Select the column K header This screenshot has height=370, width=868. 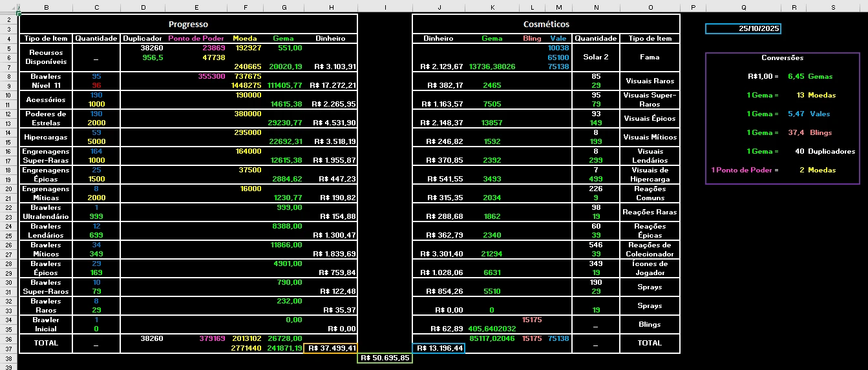(x=492, y=8)
